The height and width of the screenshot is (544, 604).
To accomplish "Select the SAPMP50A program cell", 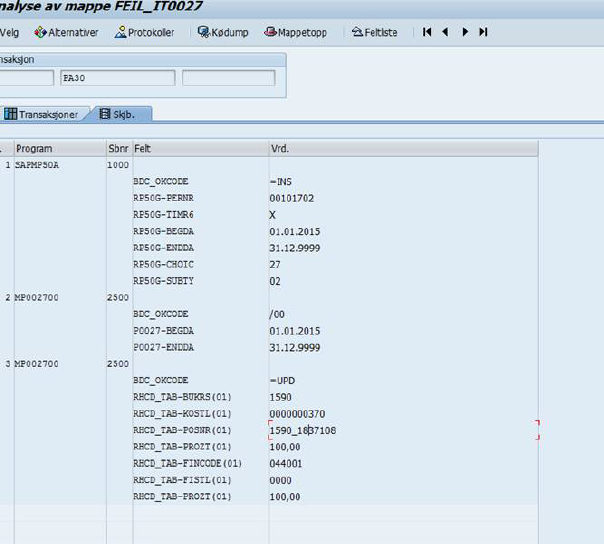I will (37, 165).
